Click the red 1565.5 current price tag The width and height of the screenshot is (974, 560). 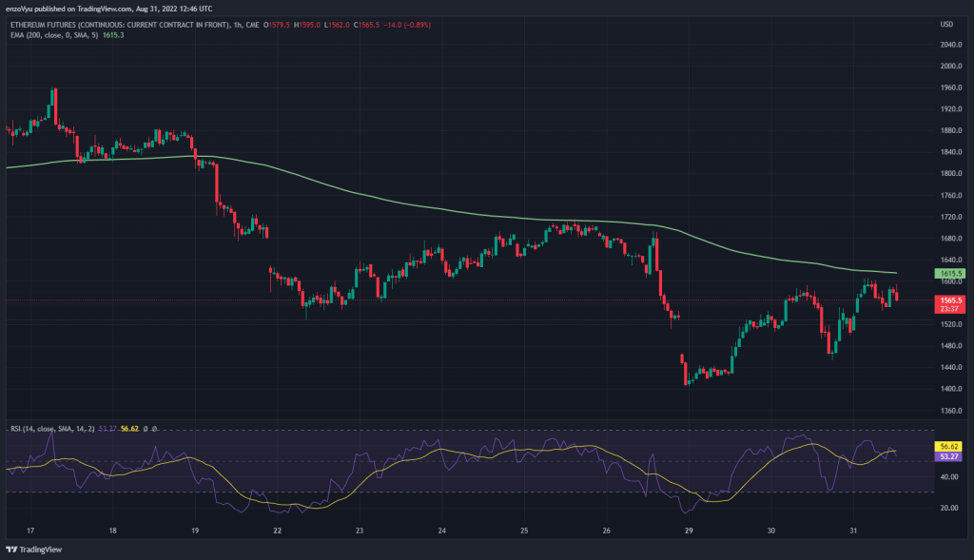click(950, 300)
